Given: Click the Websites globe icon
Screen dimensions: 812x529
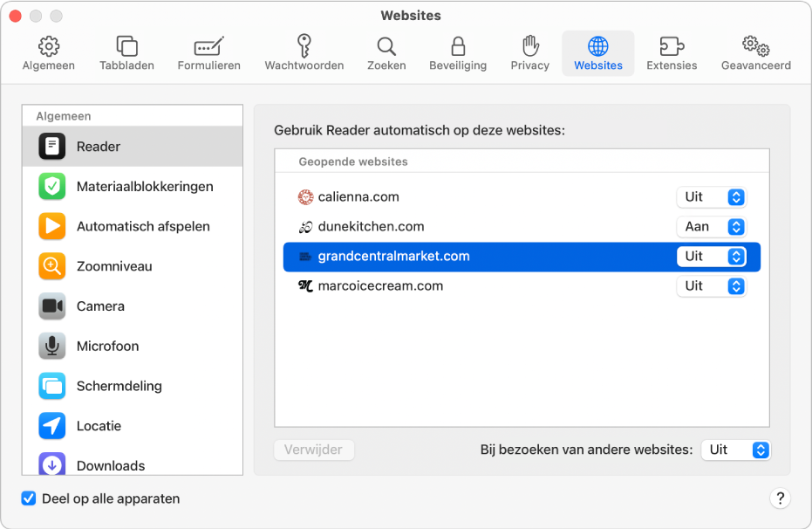Looking at the screenshot, I should 598,46.
